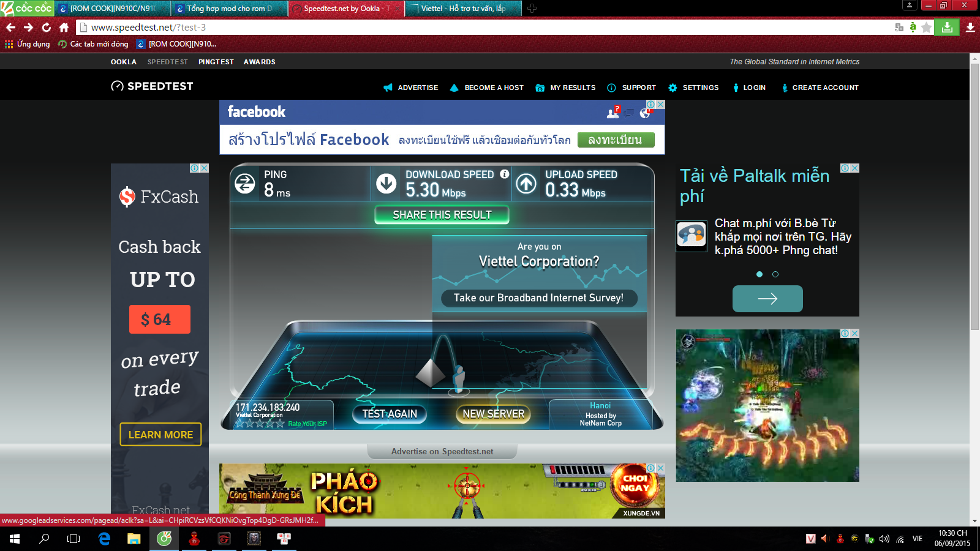Click the green download button in toolbar
The height and width of the screenshot is (551, 980).
(x=947, y=28)
